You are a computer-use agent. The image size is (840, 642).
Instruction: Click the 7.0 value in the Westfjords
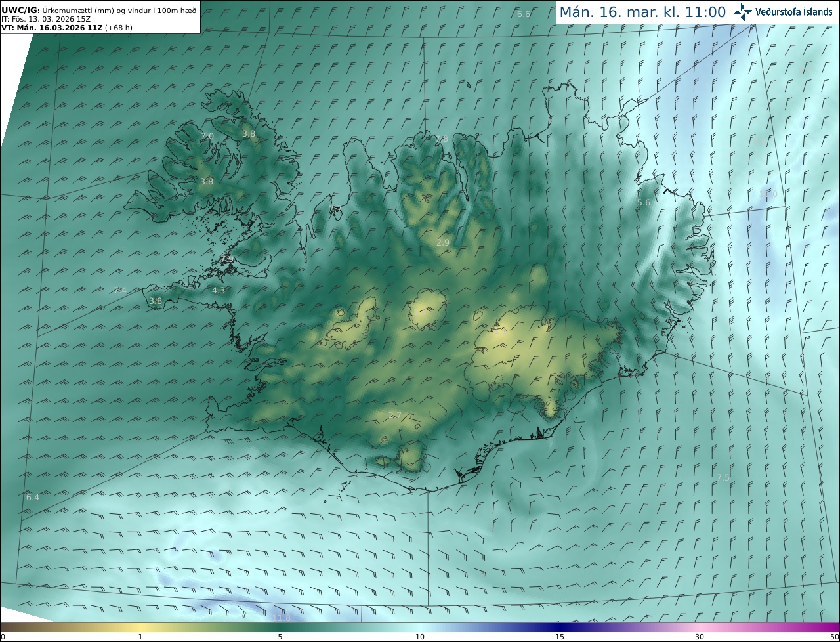(x=207, y=136)
